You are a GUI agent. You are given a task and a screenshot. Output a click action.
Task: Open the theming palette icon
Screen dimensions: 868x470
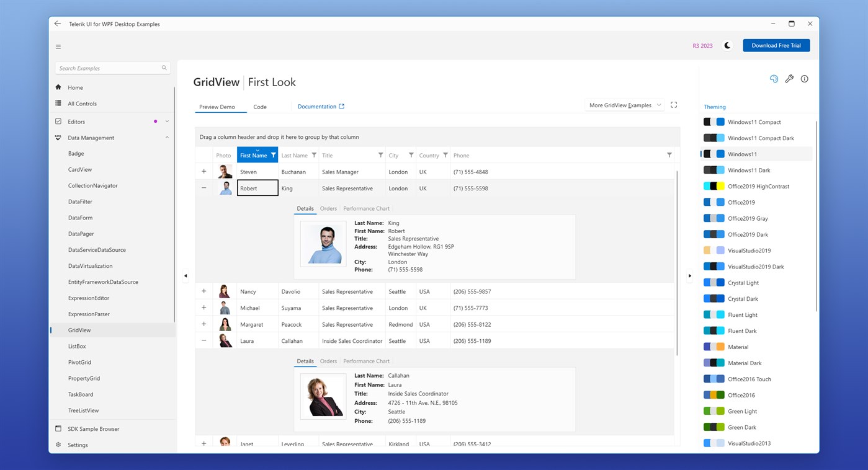773,79
